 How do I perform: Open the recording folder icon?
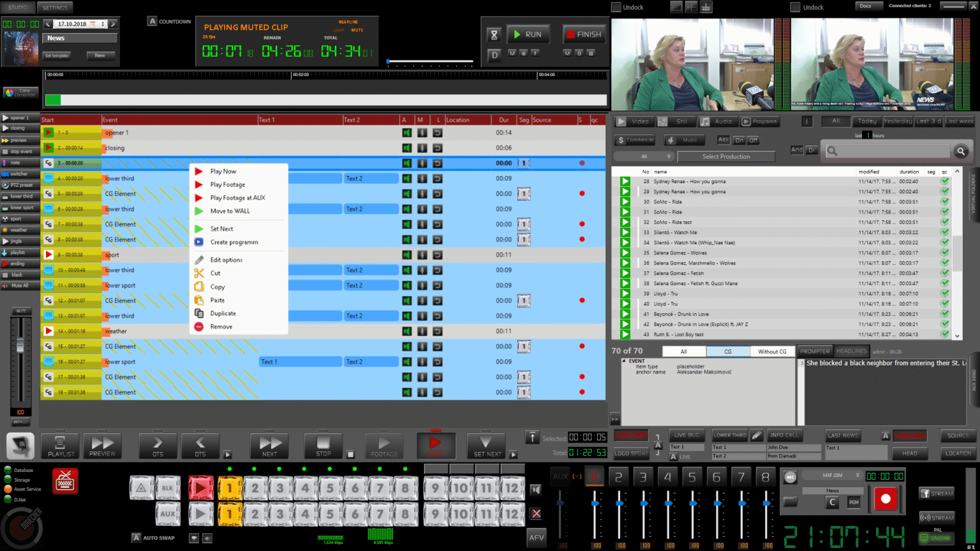click(x=791, y=502)
